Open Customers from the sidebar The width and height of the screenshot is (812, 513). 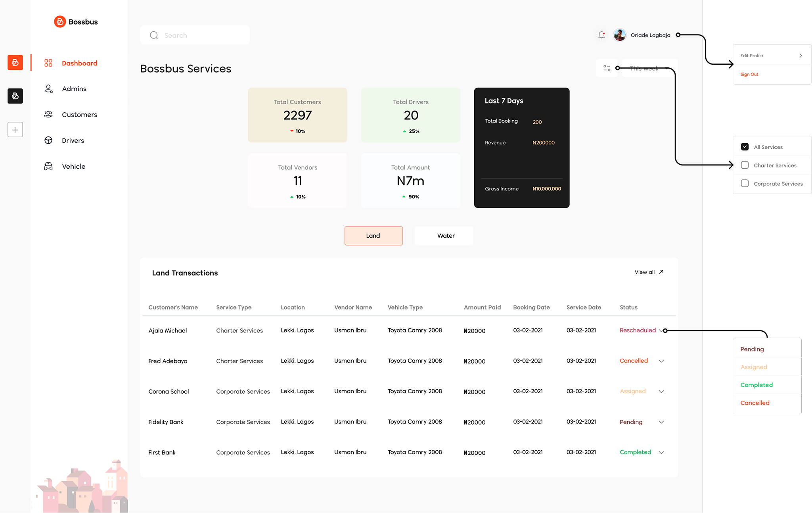[79, 115]
